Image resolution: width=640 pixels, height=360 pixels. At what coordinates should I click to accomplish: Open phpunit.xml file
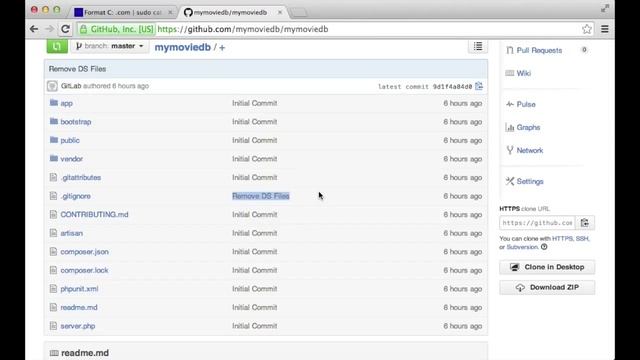click(x=79, y=289)
